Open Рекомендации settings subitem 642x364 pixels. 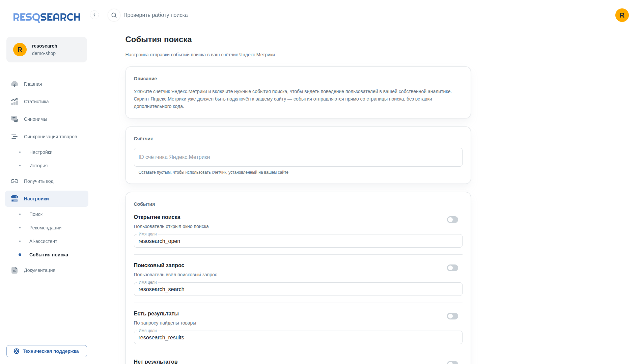click(47, 228)
